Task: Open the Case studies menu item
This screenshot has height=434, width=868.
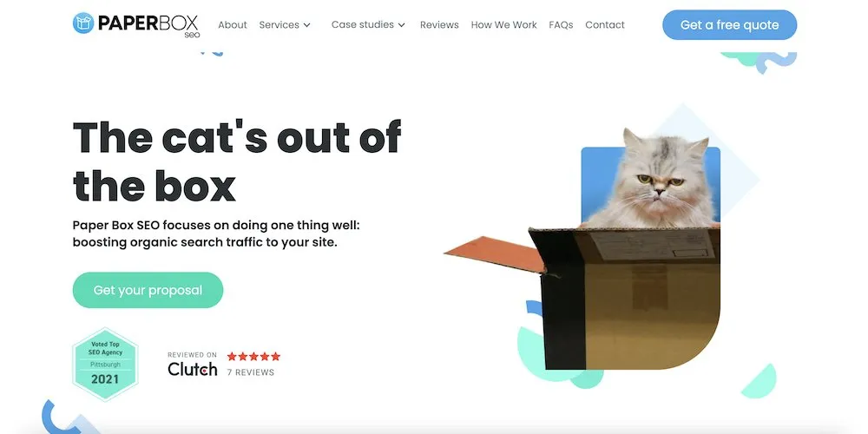Action: [x=363, y=25]
